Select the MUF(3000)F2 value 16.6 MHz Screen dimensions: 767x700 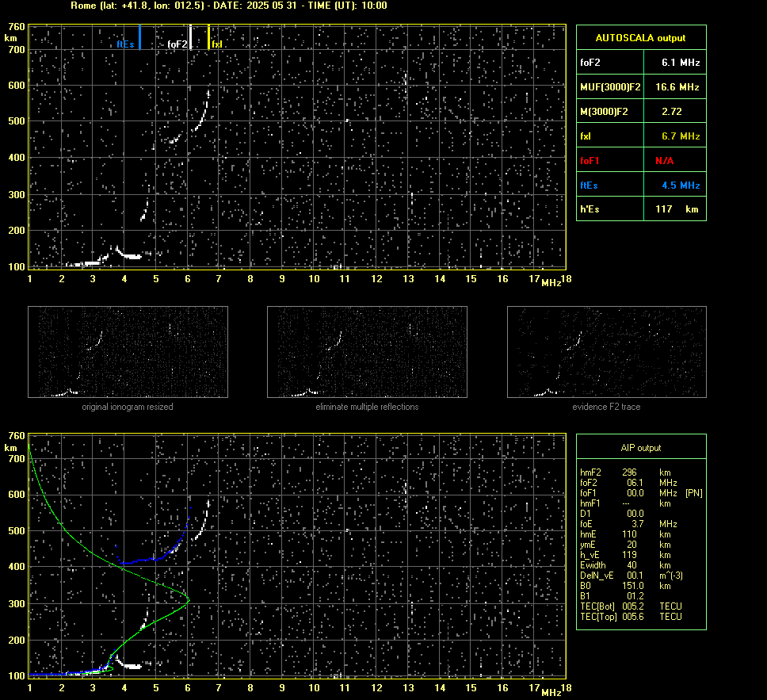[x=677, y=87]
